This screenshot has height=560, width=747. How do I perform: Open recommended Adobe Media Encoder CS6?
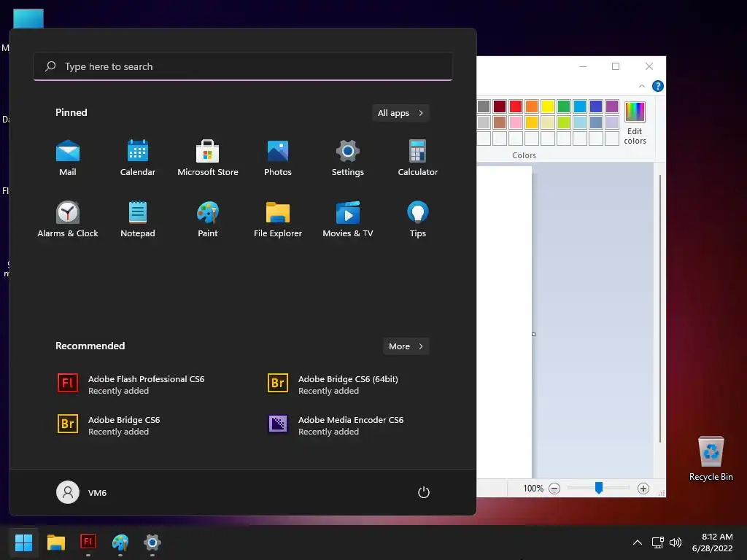pyautogui.click(x=336, y=425)
